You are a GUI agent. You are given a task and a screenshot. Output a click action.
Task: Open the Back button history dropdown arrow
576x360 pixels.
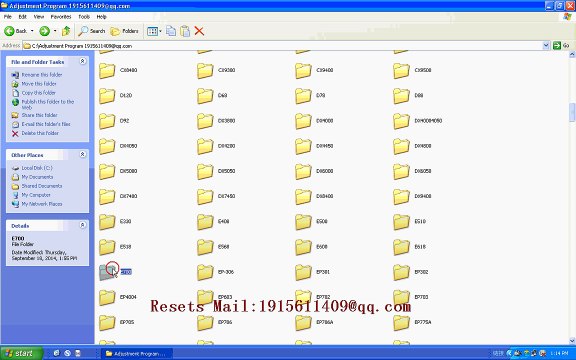32,31
